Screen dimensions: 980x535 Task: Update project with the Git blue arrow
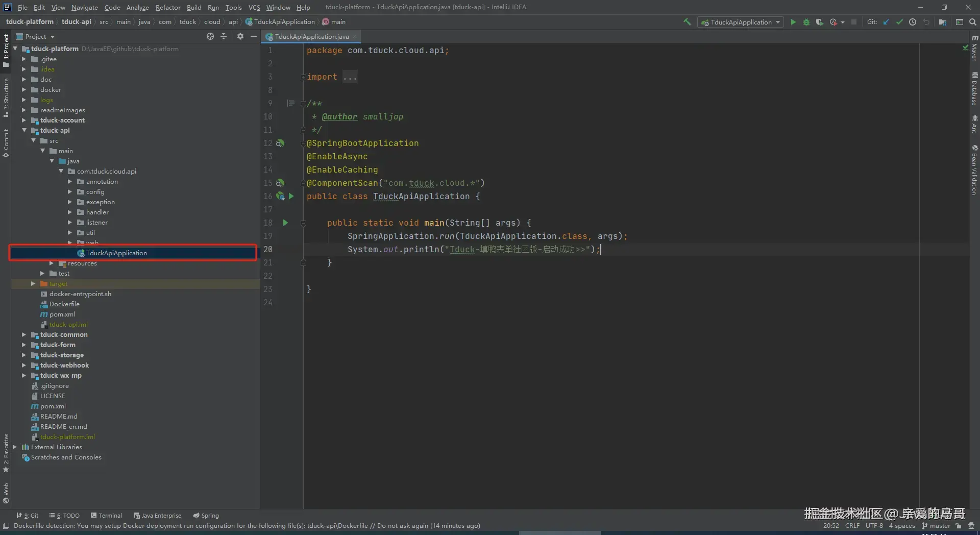[x=886, y=22]
